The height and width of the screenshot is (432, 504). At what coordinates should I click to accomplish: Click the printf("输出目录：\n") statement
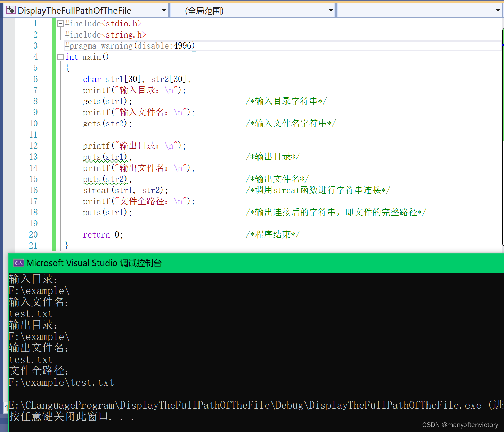pyautogui.click(x=135, y=146)
